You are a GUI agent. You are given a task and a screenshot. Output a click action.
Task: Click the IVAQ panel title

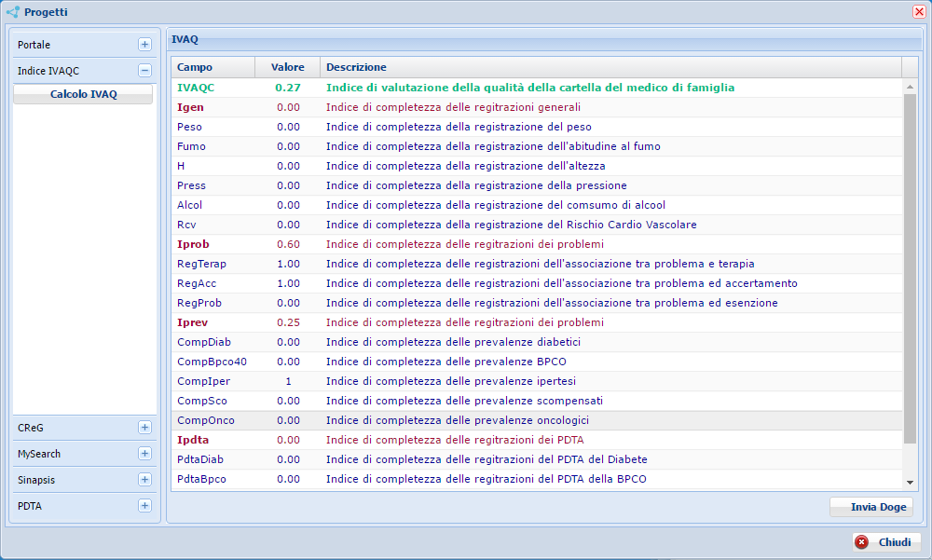click(185, 39)
